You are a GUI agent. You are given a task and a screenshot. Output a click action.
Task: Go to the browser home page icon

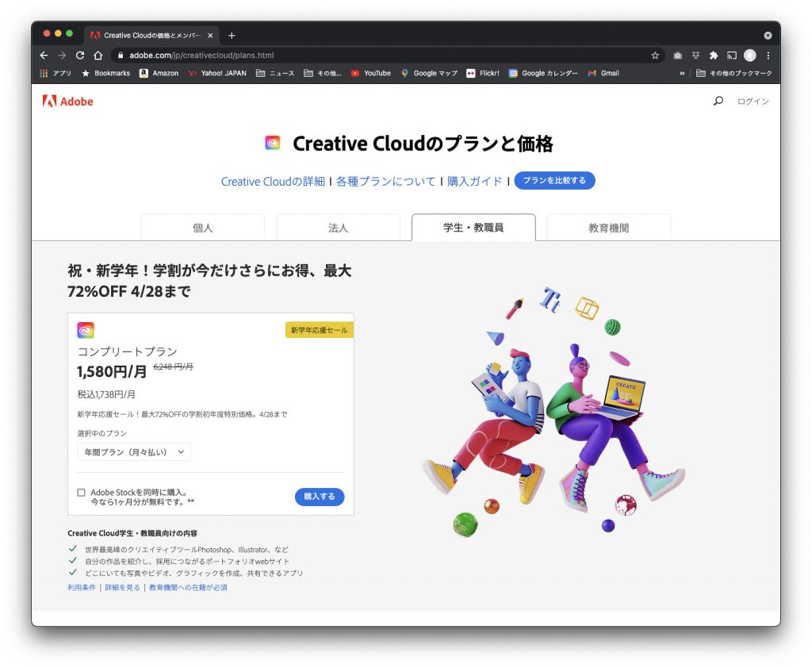click(x=98, y=56)
